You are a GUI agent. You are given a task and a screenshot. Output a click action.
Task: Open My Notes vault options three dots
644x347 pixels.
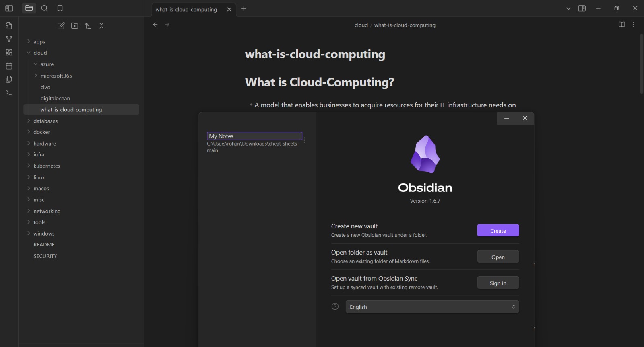[x=305, y=140]
